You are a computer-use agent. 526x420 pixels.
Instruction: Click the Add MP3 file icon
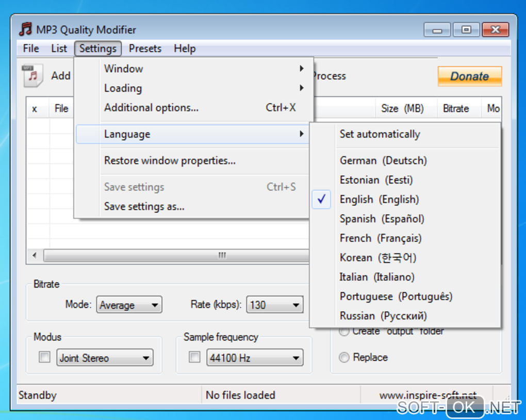point(32,75)
